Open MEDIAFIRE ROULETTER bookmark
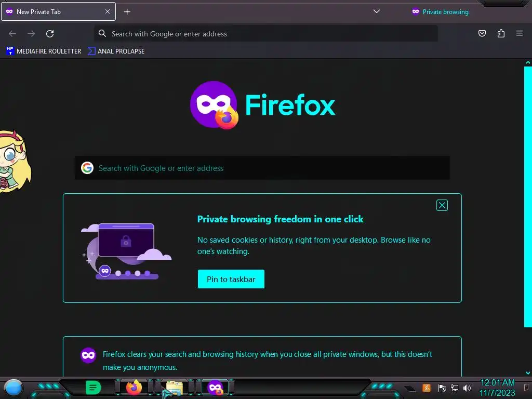The image size is (532, 399). [44, 51]
